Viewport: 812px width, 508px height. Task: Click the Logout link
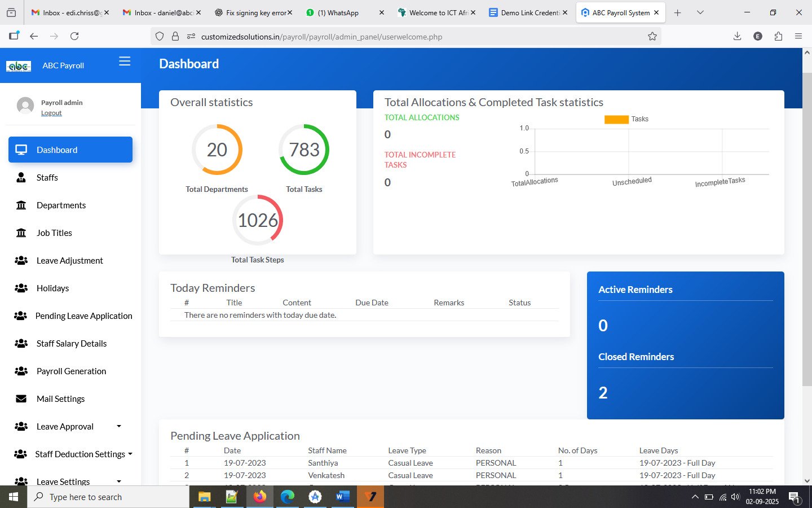point(51,113)
